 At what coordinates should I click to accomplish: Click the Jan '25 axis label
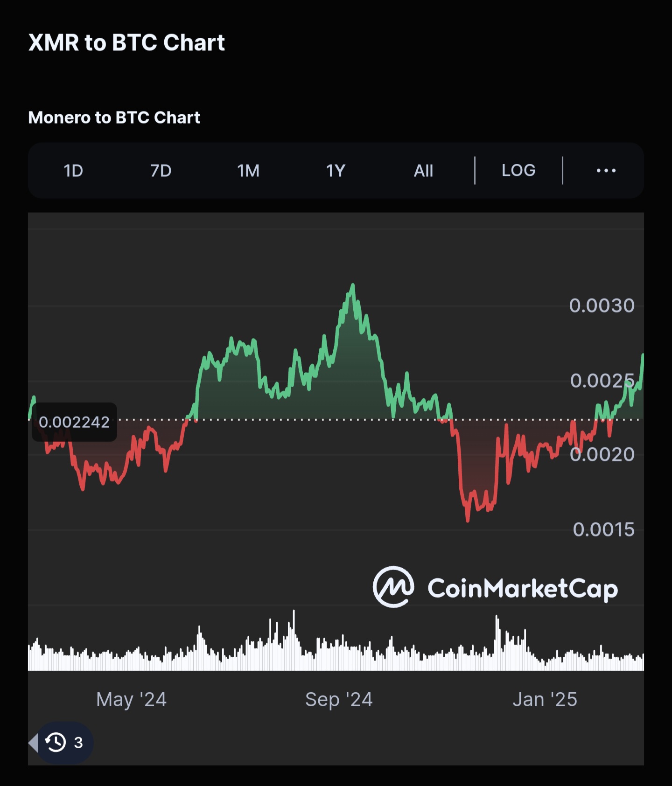point(545,700)
